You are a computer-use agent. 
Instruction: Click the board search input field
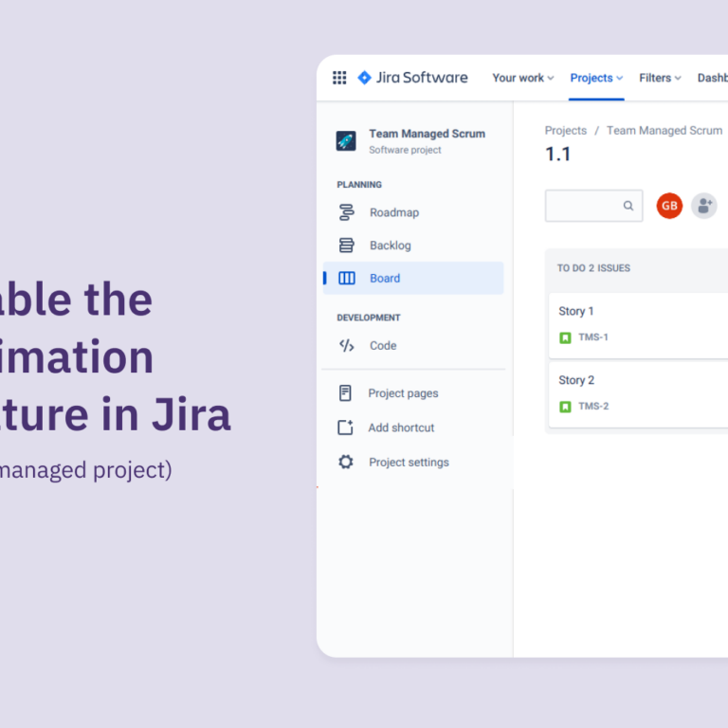tap(583, 206)
